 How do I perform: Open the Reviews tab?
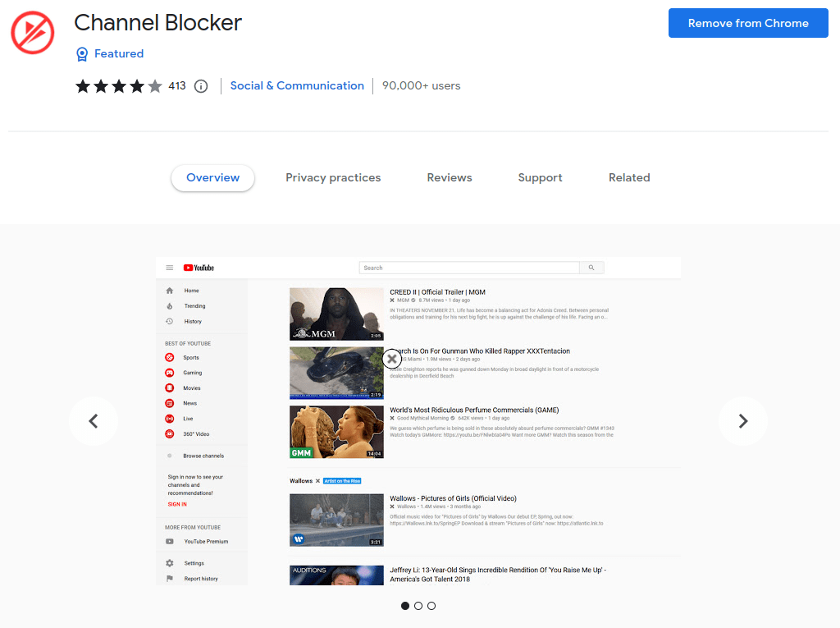click(x=450, y=178)
